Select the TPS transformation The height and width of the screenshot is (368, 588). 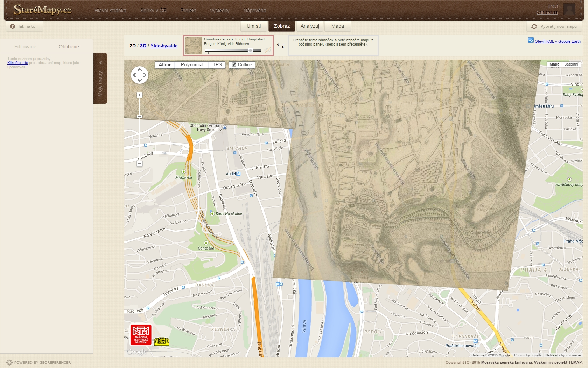tap(217, 65)
